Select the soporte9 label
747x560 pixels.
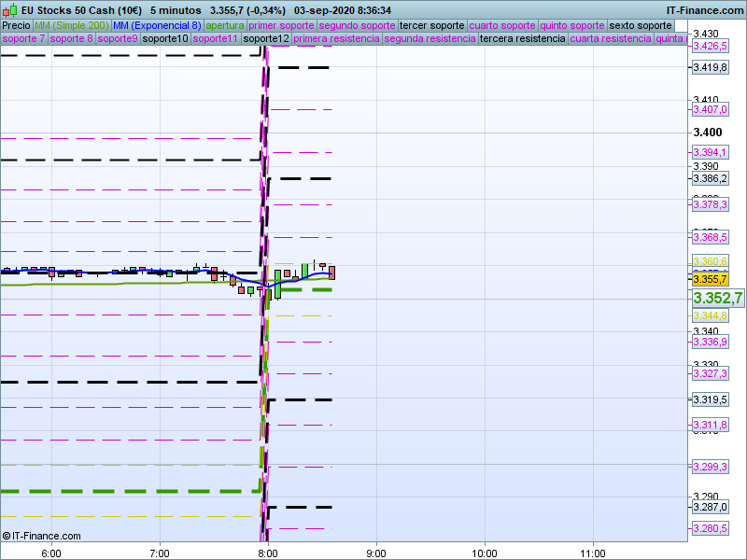[118, 38]
